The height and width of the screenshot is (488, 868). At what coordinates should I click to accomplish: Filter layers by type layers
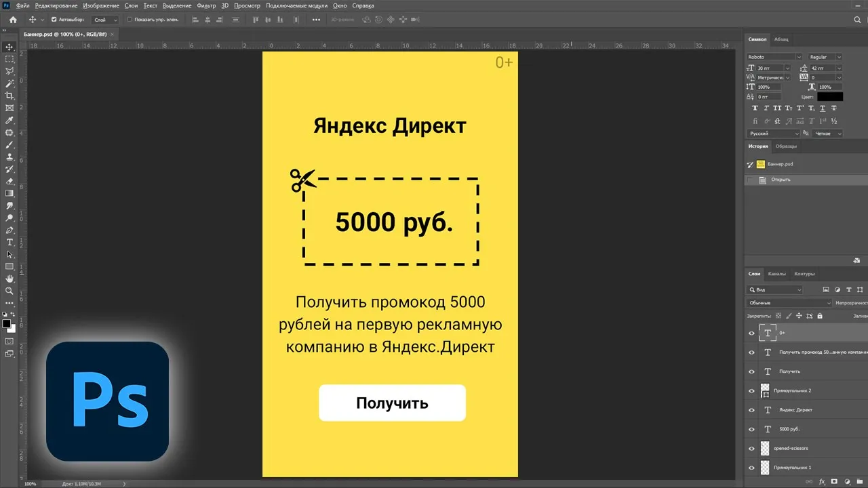[849, 289]
